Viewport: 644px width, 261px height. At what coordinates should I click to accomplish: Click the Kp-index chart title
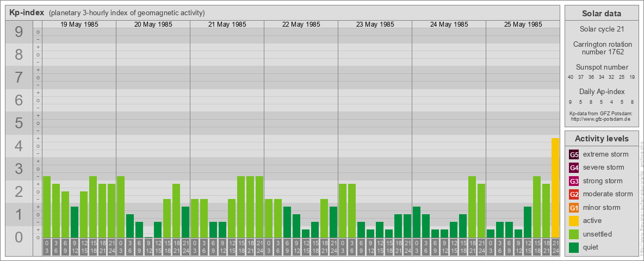point(27,13)
